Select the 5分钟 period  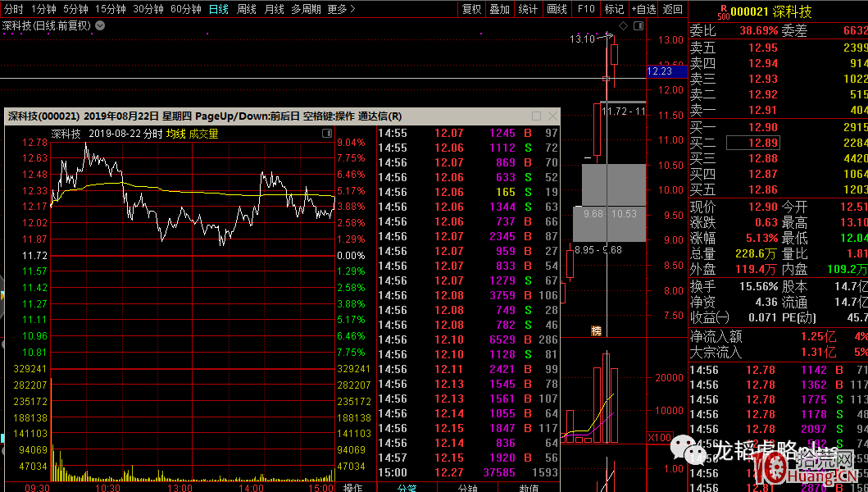click(x=75, y=9)
